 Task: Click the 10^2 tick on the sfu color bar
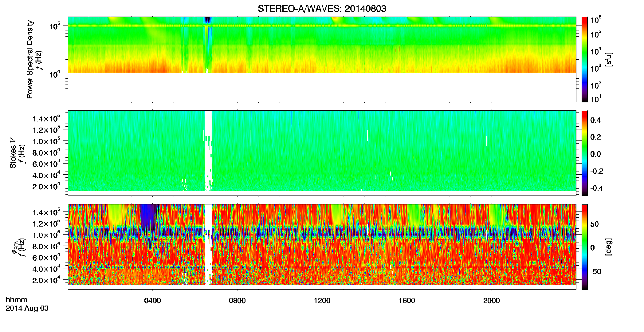pyautogui.click(x=596, y=85)
